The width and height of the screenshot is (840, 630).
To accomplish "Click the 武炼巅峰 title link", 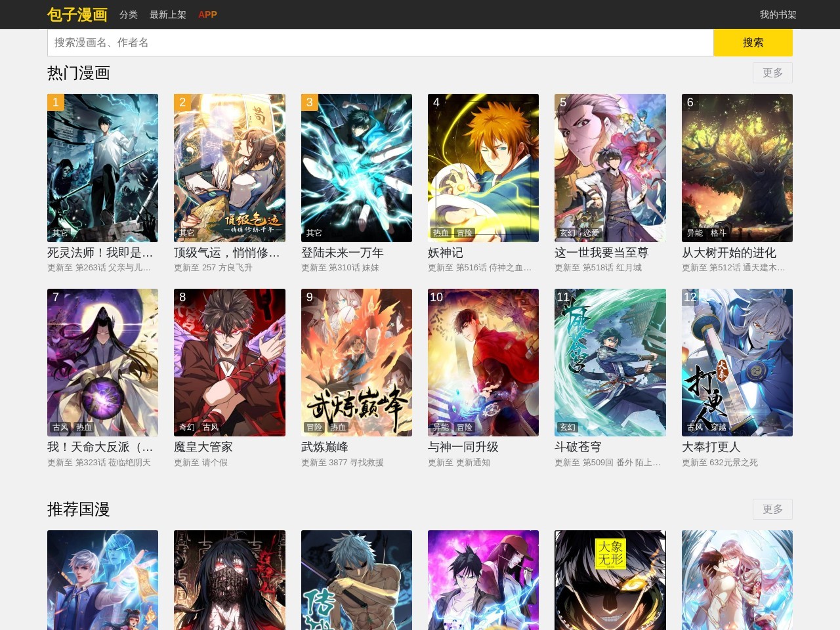I will click(325, 447).
